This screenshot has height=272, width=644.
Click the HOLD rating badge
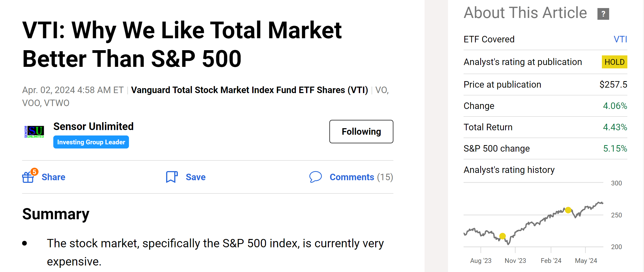tap(614, 62)
